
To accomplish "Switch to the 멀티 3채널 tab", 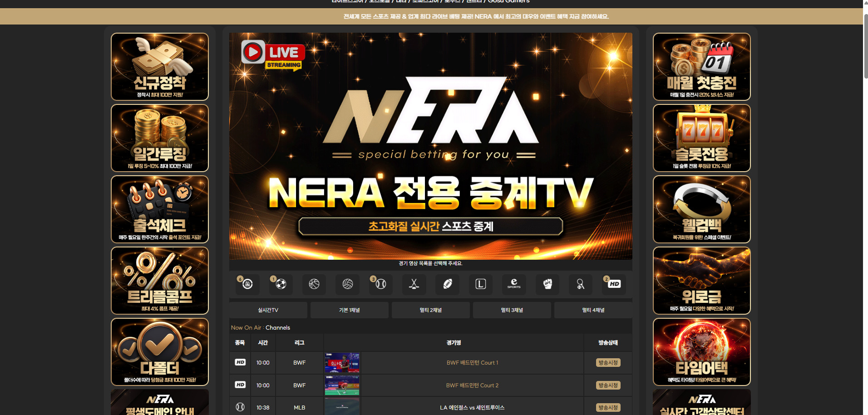I will [x=512, y=310].
